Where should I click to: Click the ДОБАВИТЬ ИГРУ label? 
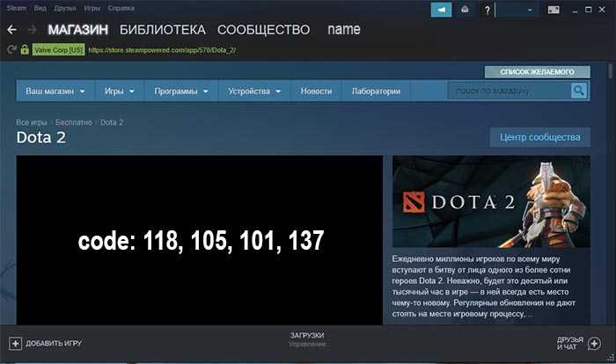click(x=54, y=343)
